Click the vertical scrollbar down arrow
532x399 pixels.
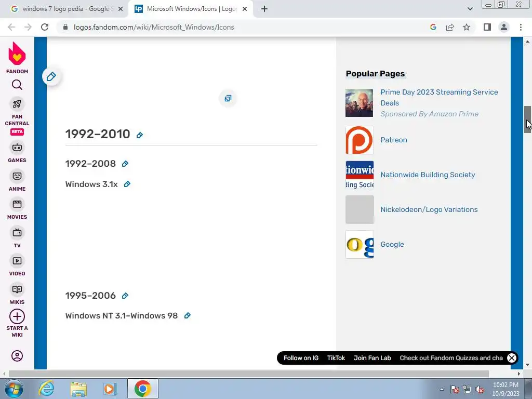tap(528, 365)
